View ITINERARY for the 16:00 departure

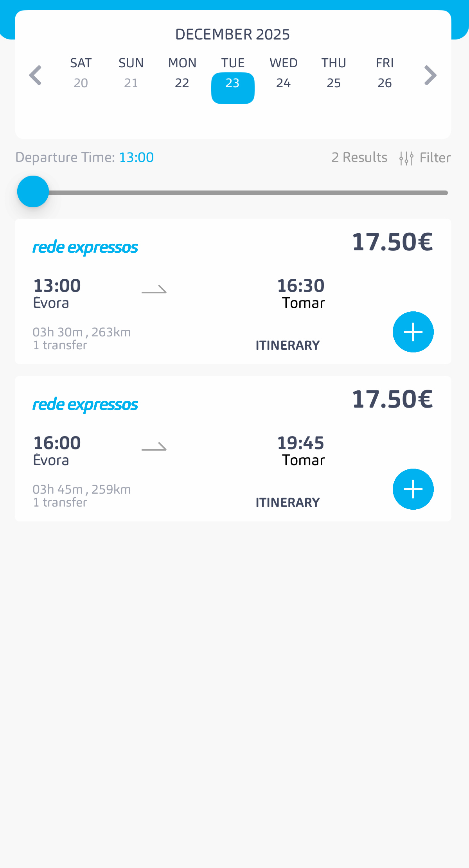[288, 503]
